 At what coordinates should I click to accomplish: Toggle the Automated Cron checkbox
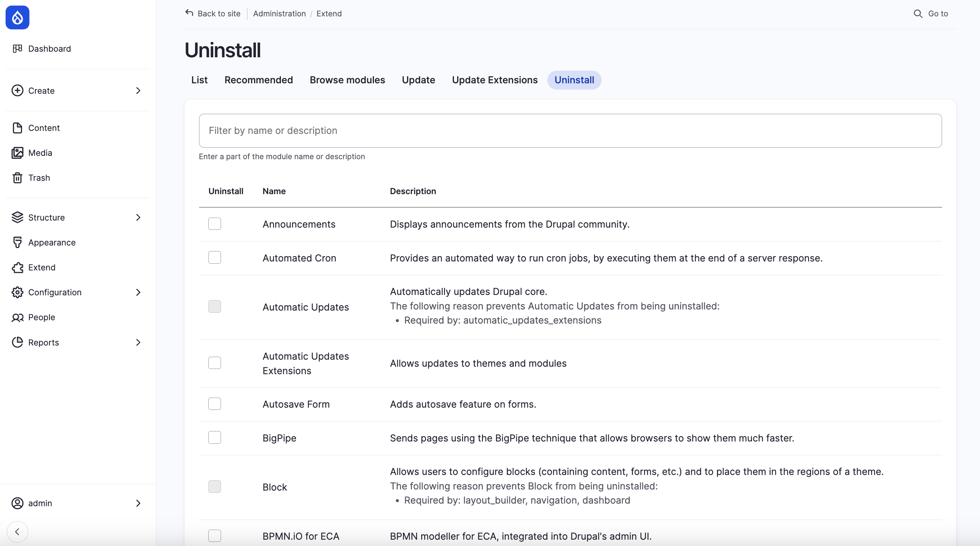point(214,258)
